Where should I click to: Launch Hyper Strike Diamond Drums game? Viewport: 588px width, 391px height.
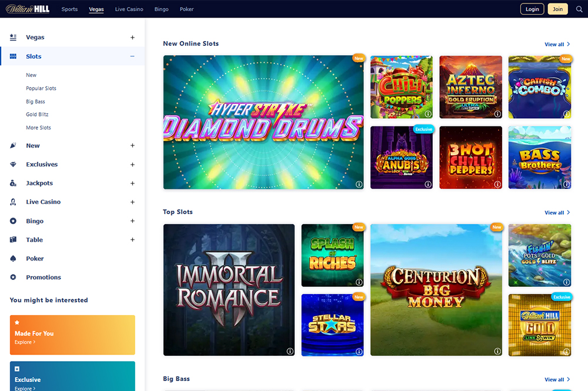coord(263,122)
